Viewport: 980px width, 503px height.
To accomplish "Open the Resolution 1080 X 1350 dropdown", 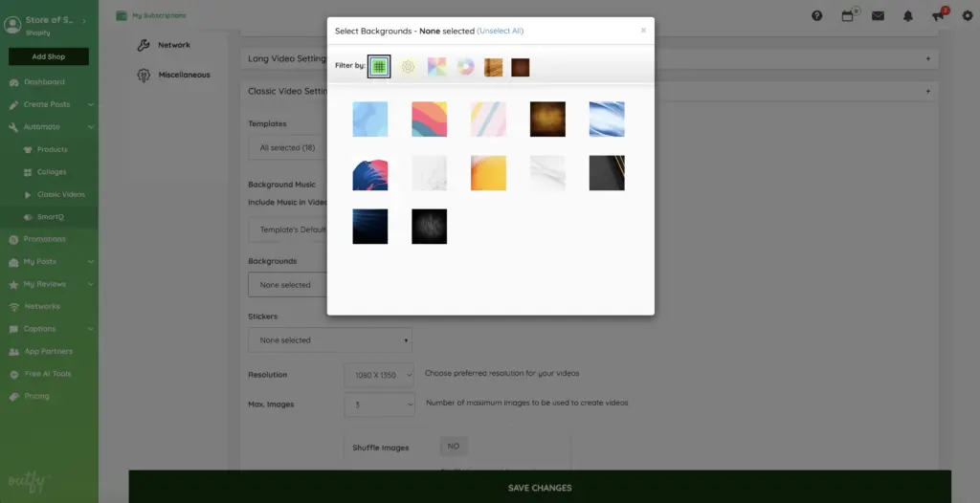I will click(x=380, y=375).
